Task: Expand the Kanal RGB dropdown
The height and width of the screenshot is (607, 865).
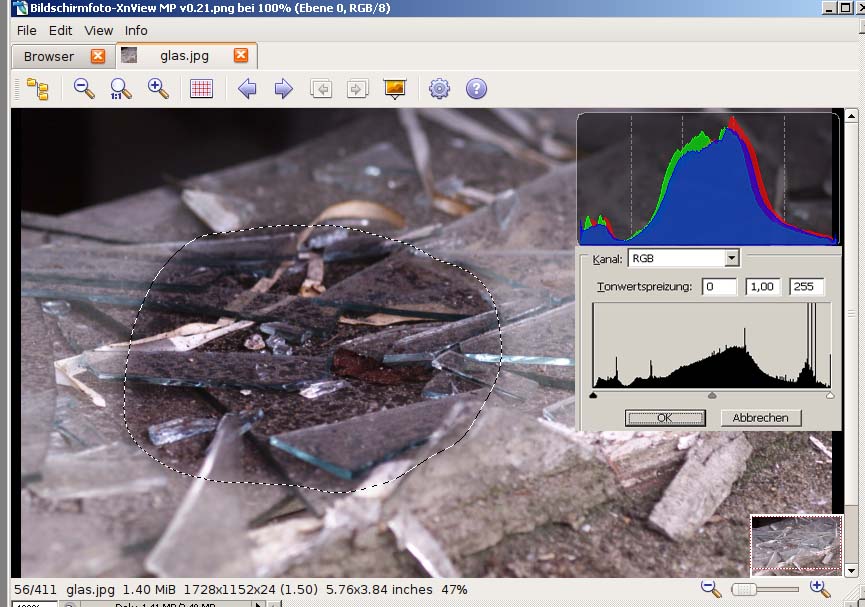Action: point(731,258)
